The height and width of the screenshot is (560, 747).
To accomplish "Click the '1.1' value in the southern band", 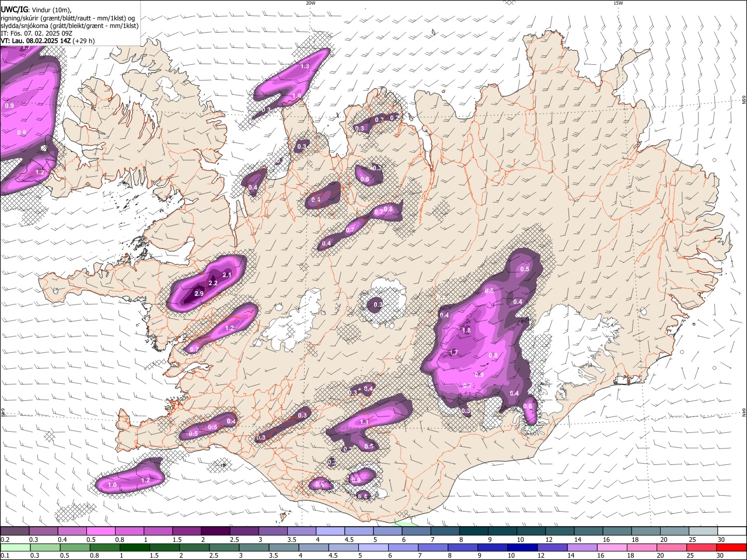I will (x=365, y=422).
